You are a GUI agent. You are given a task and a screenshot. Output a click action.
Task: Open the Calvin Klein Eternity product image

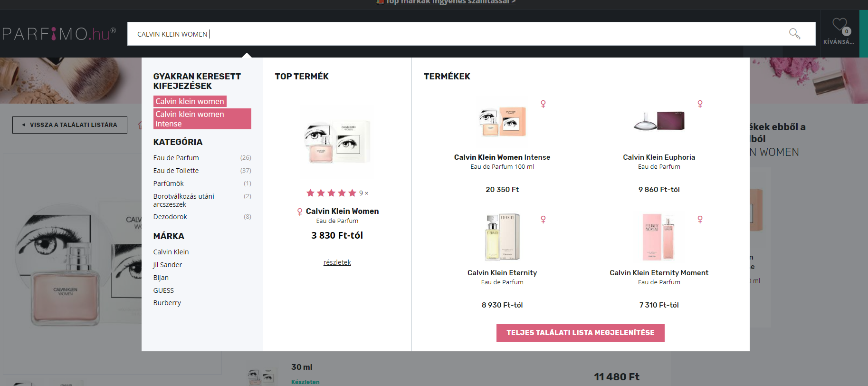click(502, 237)
